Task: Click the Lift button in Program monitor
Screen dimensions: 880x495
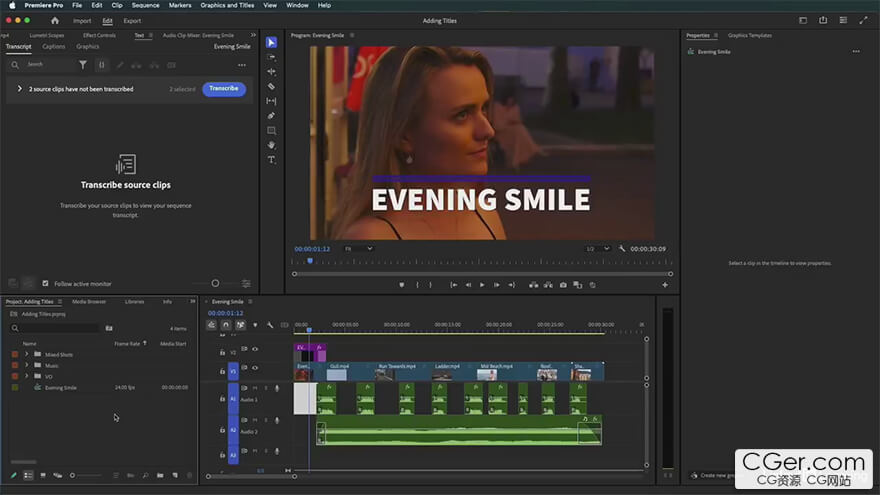Action: (533, 285)
